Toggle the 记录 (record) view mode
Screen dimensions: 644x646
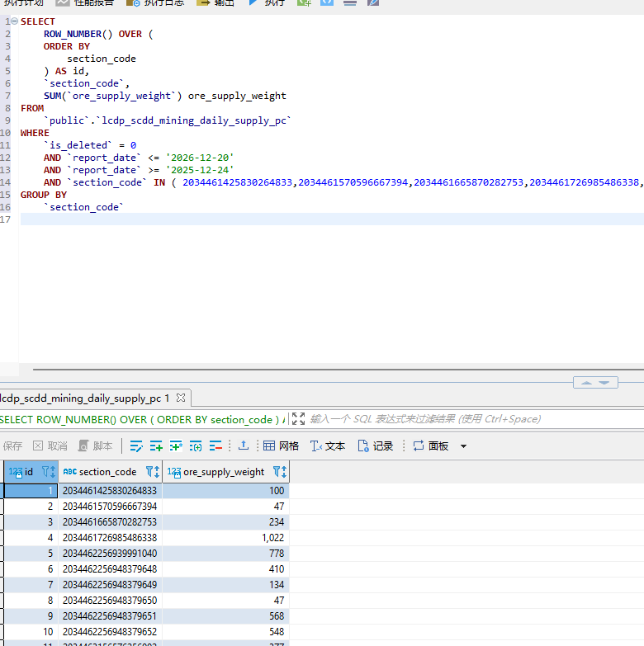375,446
